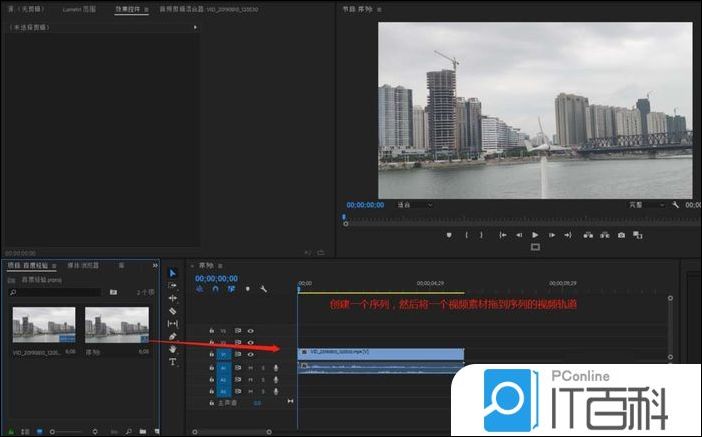Screen dimensions: 702x437
Task: Switch to the Lumetri 范围 tab
Action: [x=80, y=9]
